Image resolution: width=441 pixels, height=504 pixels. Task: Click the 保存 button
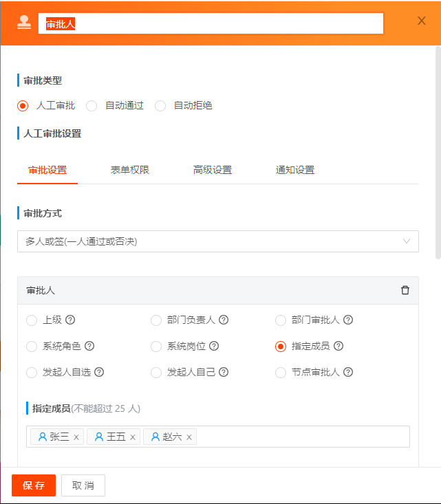coord(34,485)
